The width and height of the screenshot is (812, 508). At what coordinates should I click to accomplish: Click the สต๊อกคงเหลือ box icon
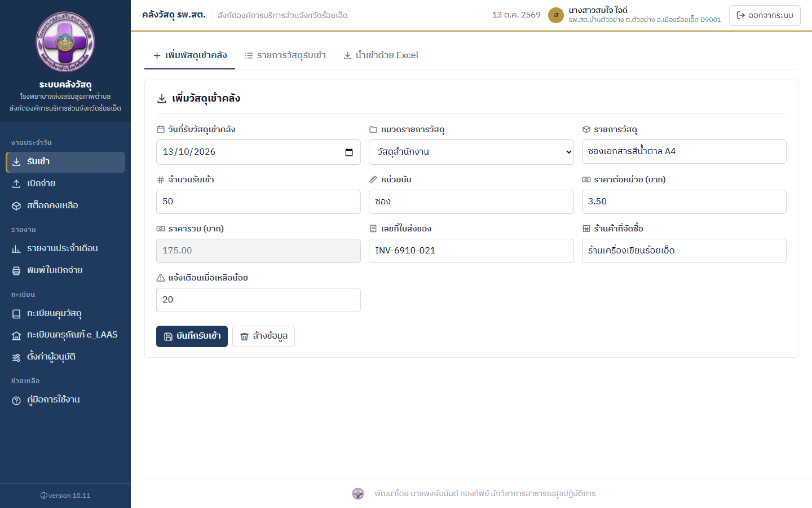[x=16, y=206]
